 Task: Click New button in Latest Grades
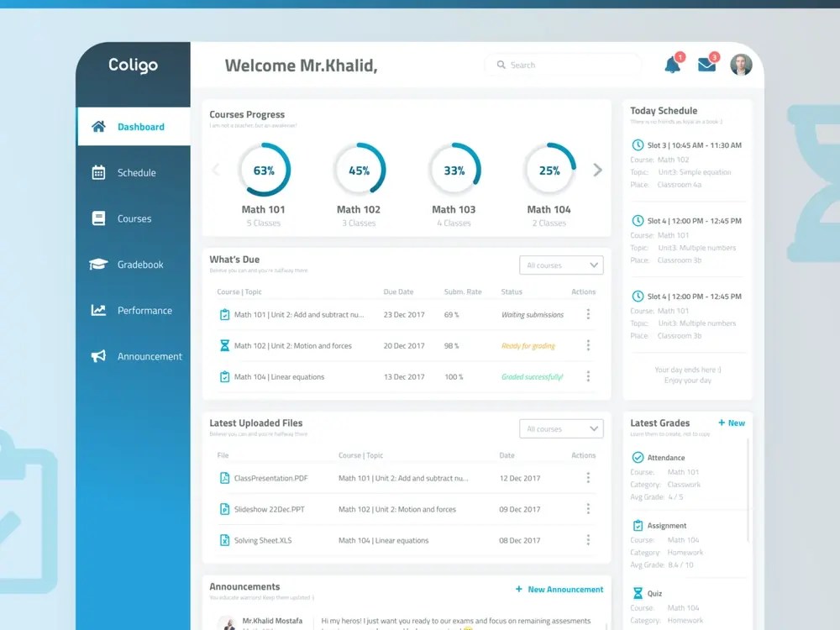pyautogui.click(x=732, y=423)
